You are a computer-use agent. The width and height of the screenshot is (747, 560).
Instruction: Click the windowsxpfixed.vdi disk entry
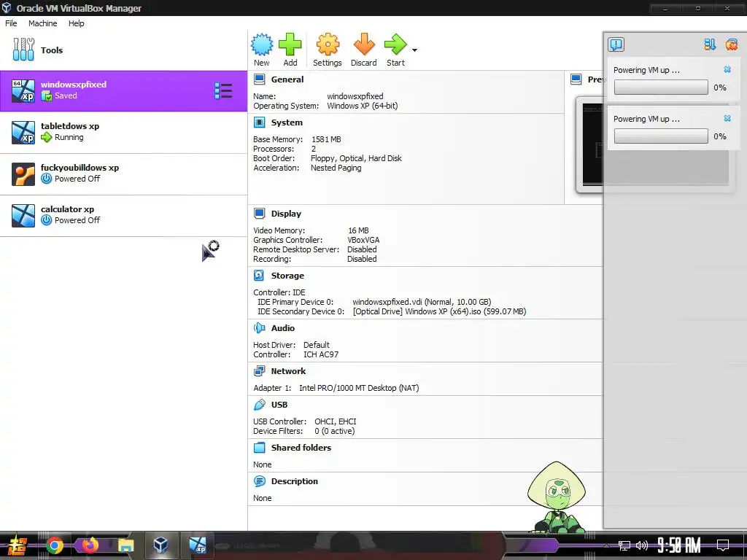point(422,302)
